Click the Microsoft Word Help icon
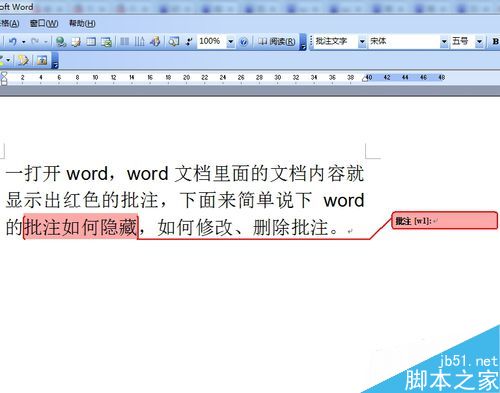This screenshot has height=393, width=500. 244,42
